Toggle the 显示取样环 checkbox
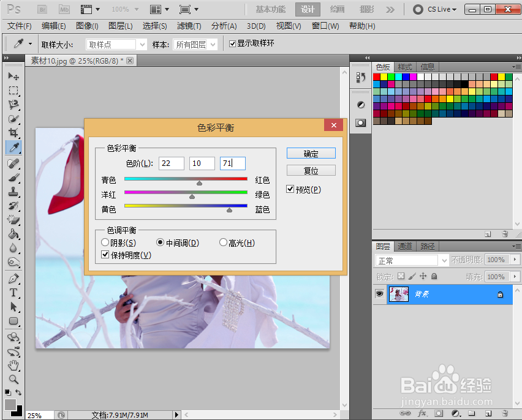Screen dimensions: 522x420 [x=232, y=43]
